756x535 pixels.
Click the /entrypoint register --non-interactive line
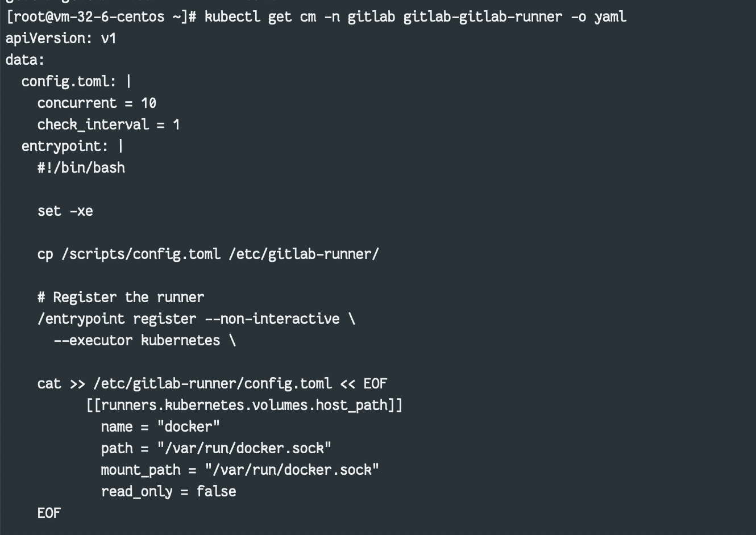196,319
